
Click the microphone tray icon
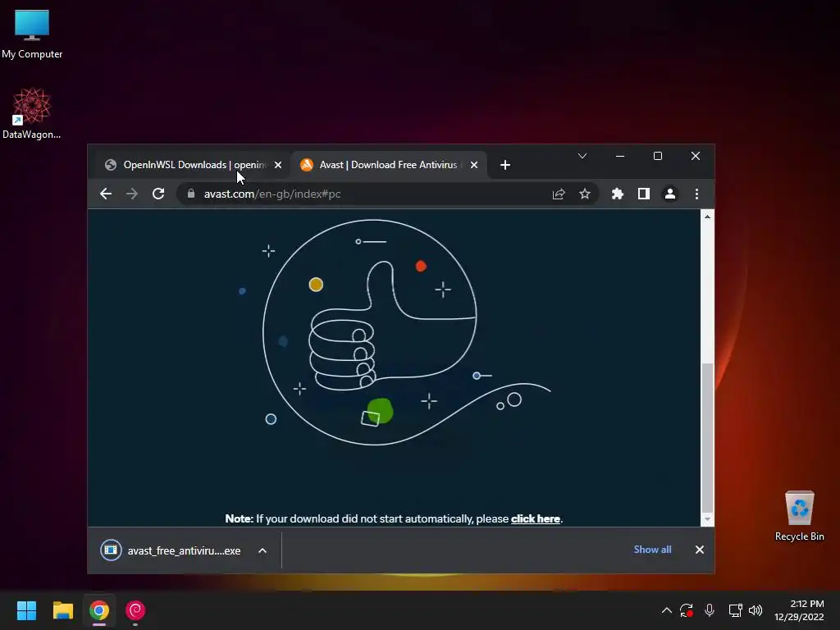click(710, 610)
